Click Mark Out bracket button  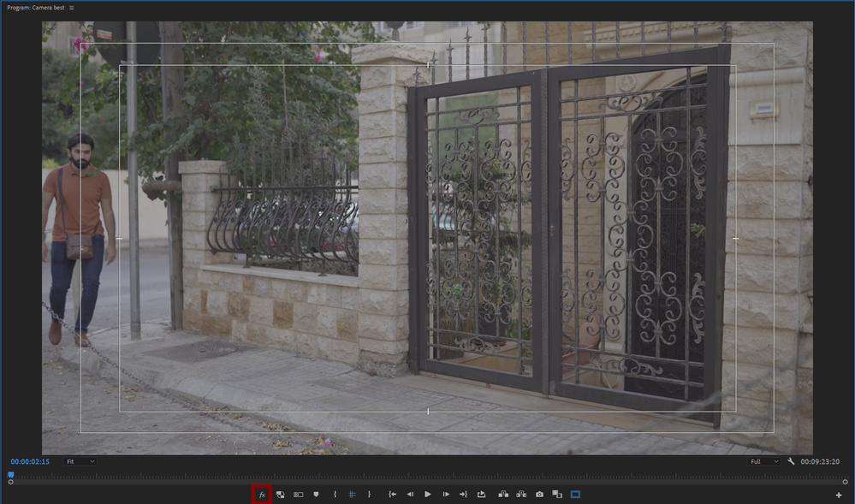pos(369,495)
